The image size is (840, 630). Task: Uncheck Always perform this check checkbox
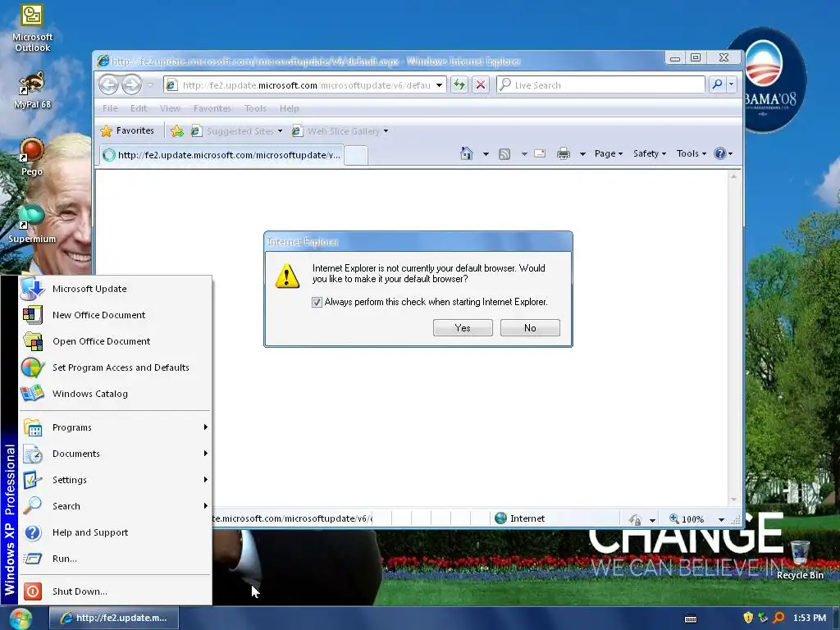[x=317, y=302]
